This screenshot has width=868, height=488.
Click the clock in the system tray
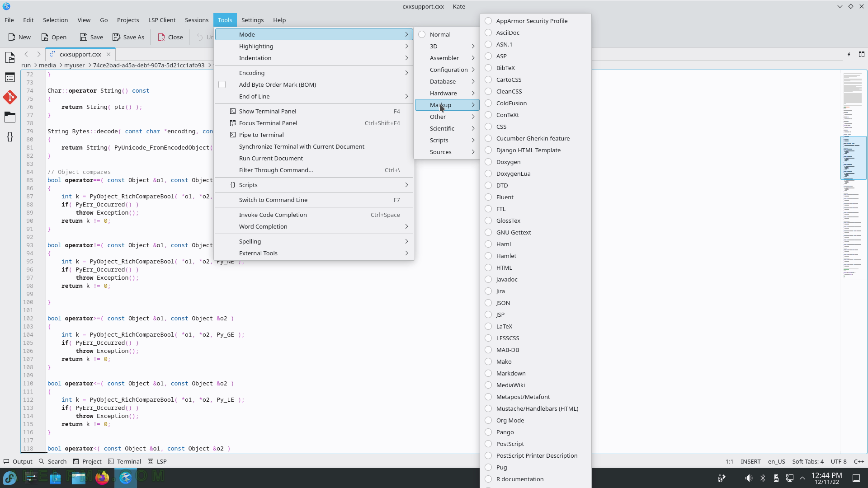826,478
